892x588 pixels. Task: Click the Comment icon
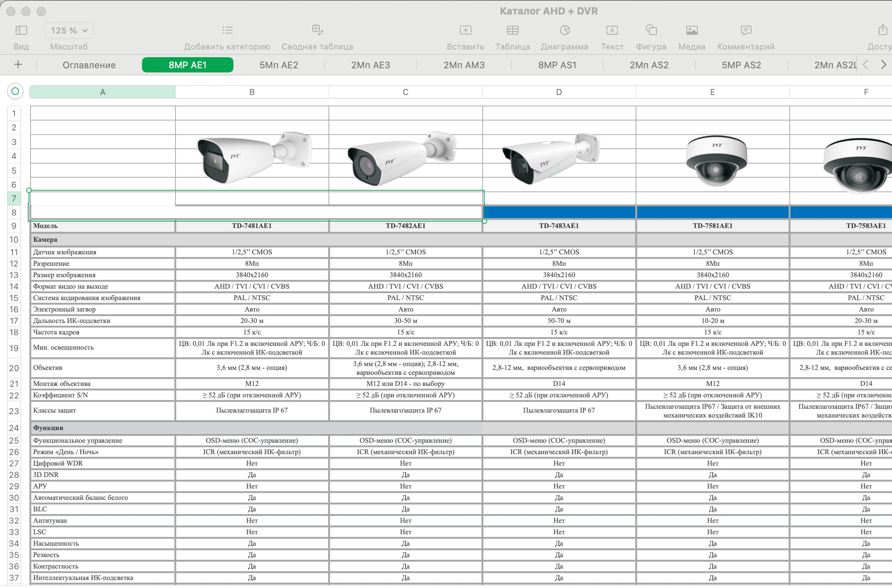pyautogui.click(x=746, y=30)
